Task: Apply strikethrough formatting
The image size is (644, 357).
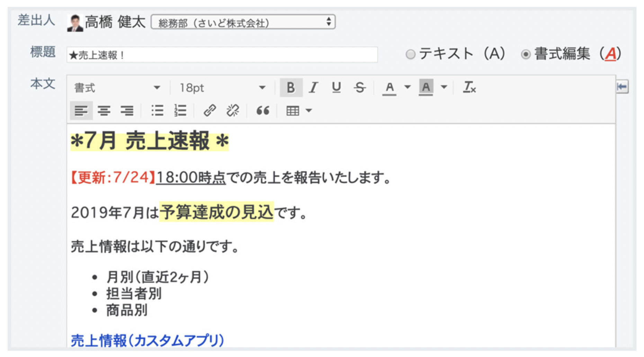Action: (359, 88)
